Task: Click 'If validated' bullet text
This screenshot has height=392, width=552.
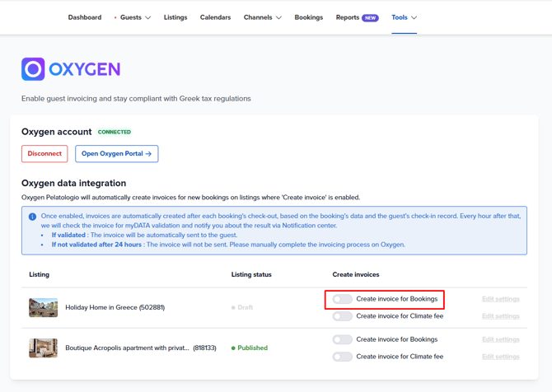Action: pos(68,235)
